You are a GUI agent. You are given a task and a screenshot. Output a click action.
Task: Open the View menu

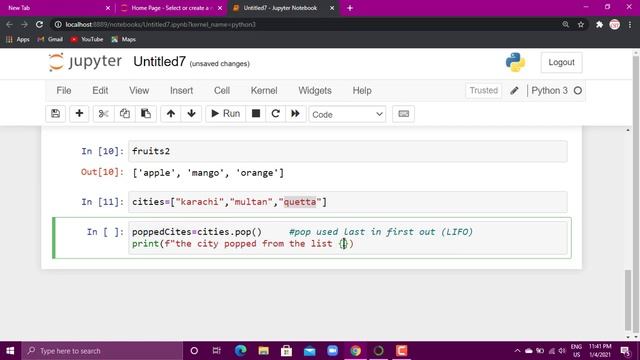pyautogui.click(x=139, y=91)
